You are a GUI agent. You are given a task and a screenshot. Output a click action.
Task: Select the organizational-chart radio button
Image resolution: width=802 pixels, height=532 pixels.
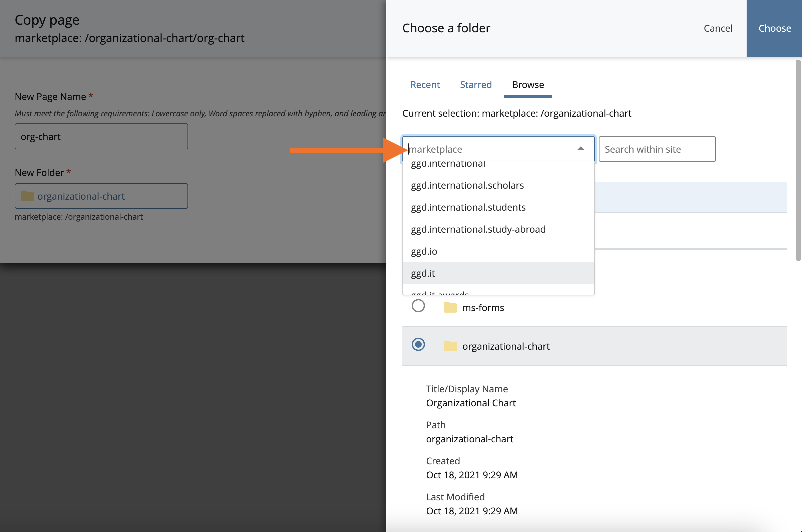coord(418,345)
